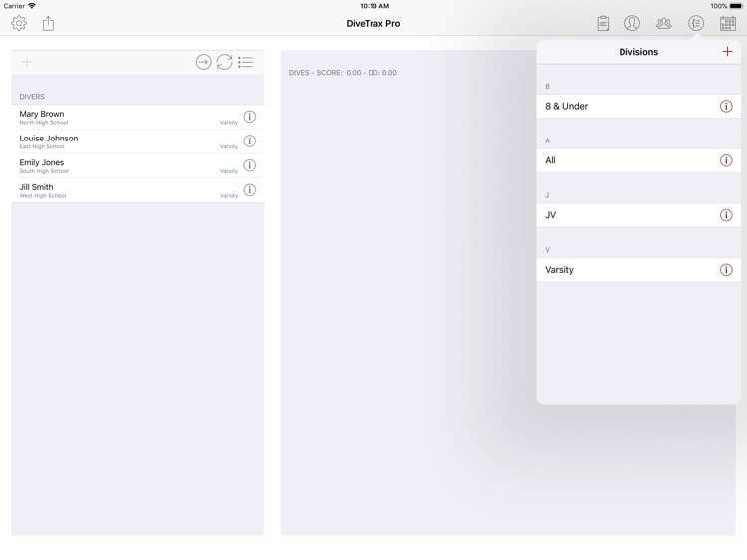Click the refresh arrows icon above divers
747x560 pixels.
click(x=224, y=62)
